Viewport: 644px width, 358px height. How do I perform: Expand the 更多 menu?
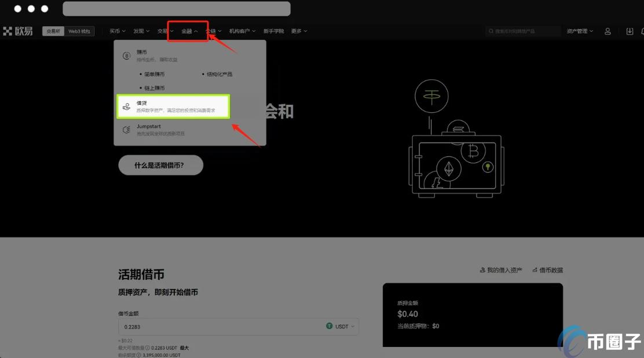click(299, 31)
